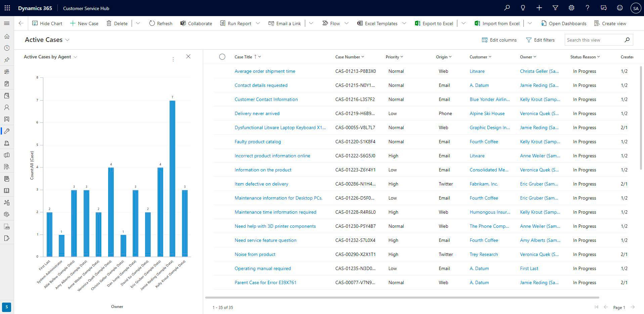This screenshot has height=314, width=644.
Task: Click the Jamie Reding bar in chart
Action: 172,178
